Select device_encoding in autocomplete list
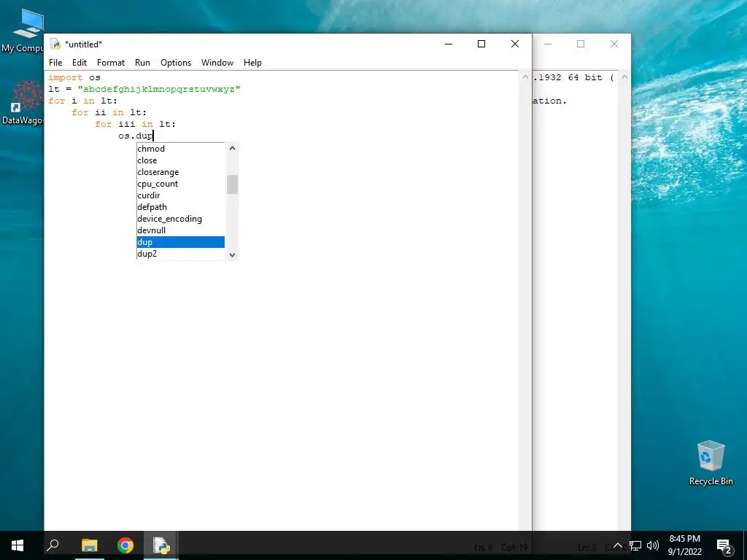The image size is (747, 560). click(181, 219)
